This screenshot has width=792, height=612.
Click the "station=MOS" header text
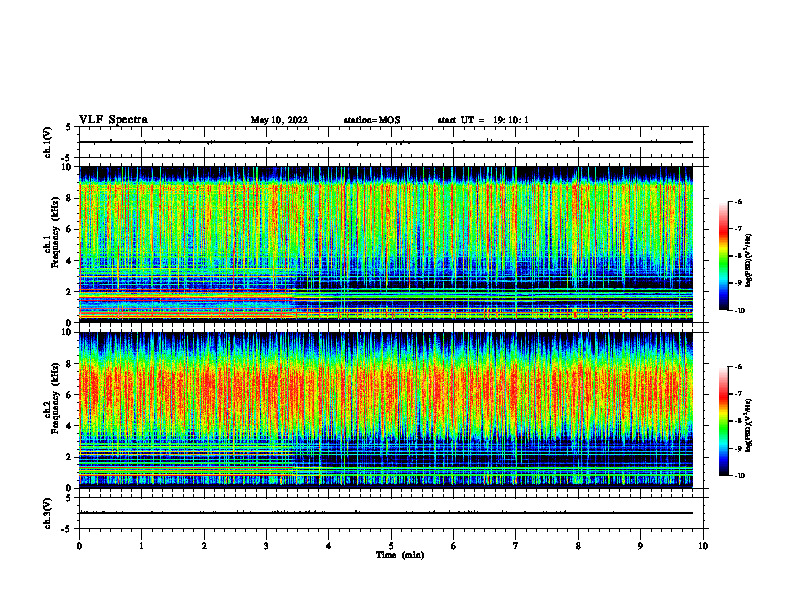point(372,120)
